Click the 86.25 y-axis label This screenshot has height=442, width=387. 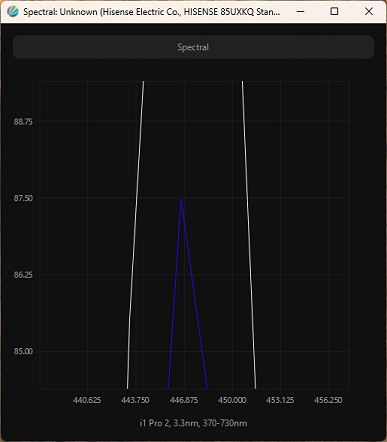click(x=23, y=275)
